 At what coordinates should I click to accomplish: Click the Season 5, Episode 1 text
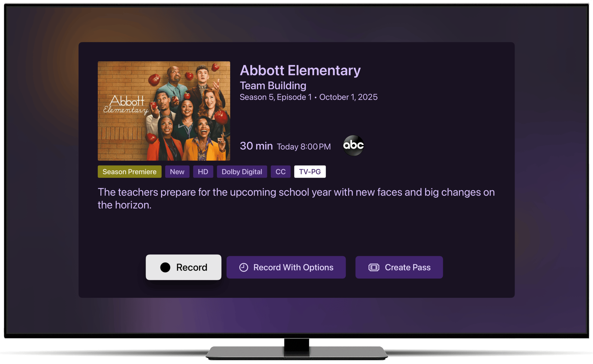276,97
